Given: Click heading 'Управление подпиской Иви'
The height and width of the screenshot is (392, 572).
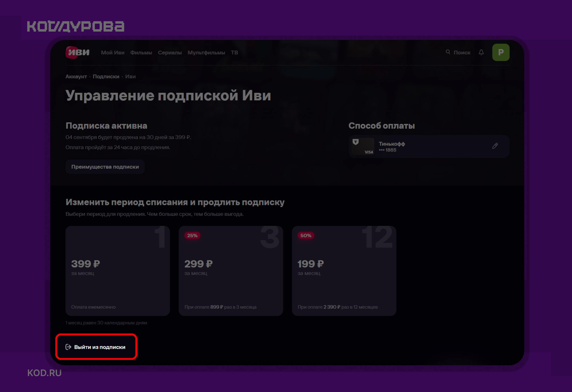Looking at the screenshot, I should pos(168,96).
